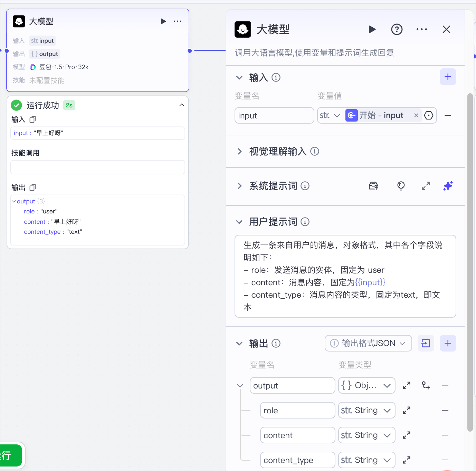
Task: Expand the system prompt editor fullscreen
Action: point(426,186)
